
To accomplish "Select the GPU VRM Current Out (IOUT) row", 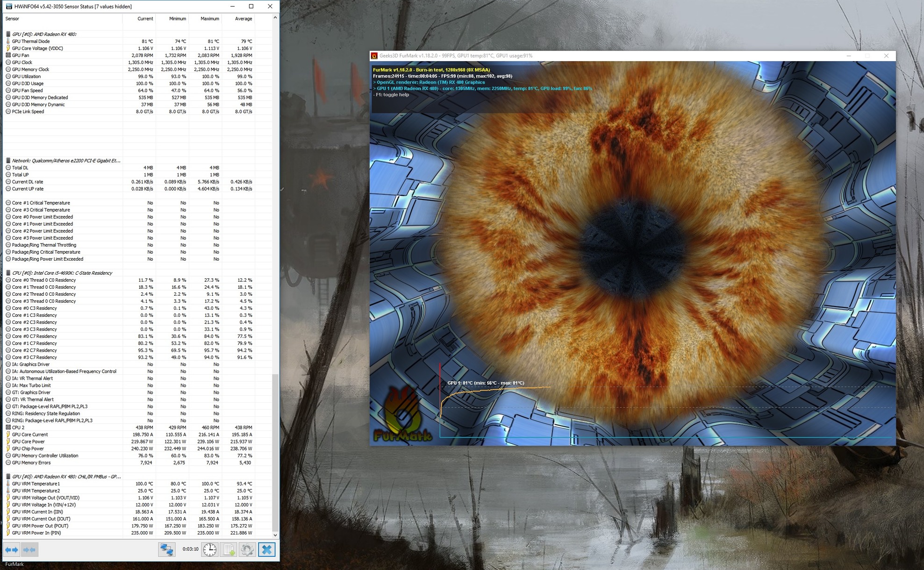I will 138,519.
